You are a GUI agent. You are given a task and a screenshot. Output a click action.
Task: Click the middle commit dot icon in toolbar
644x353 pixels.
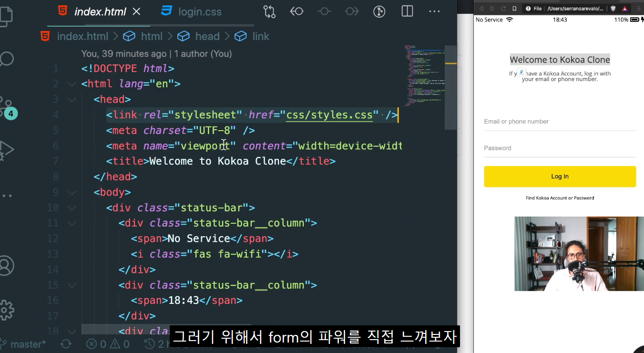click(x=324, y=11)
